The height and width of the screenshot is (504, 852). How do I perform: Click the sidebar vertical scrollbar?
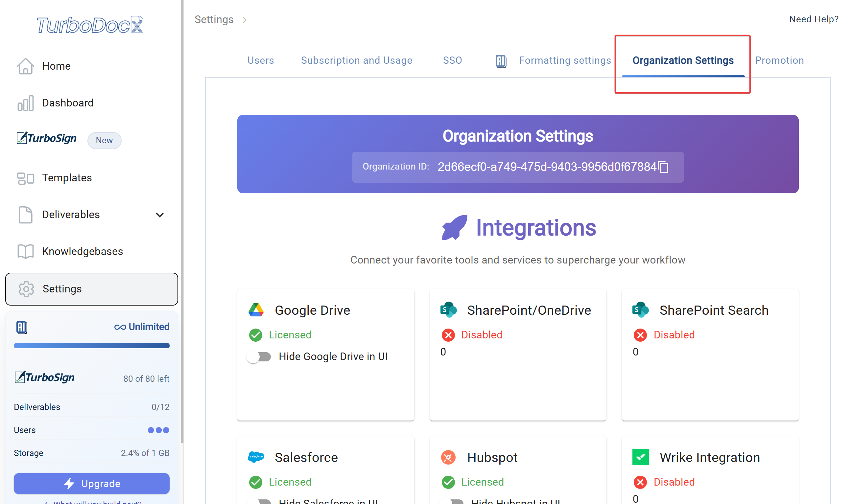(x=182, y=221)
